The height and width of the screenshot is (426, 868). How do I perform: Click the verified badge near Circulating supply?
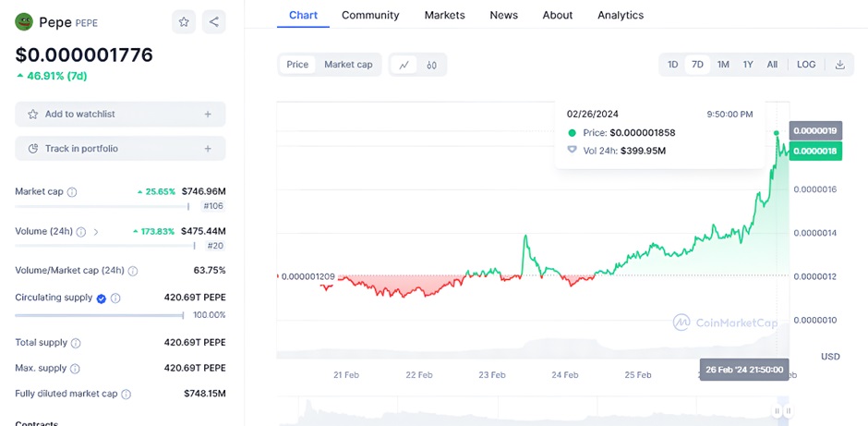tap(102, 298)
